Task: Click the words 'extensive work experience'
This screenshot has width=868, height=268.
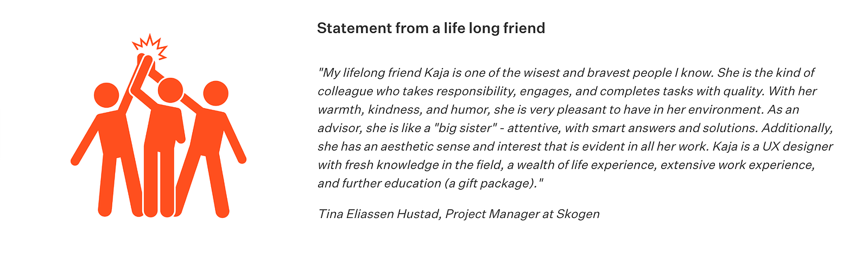Action: coord(737,165)
